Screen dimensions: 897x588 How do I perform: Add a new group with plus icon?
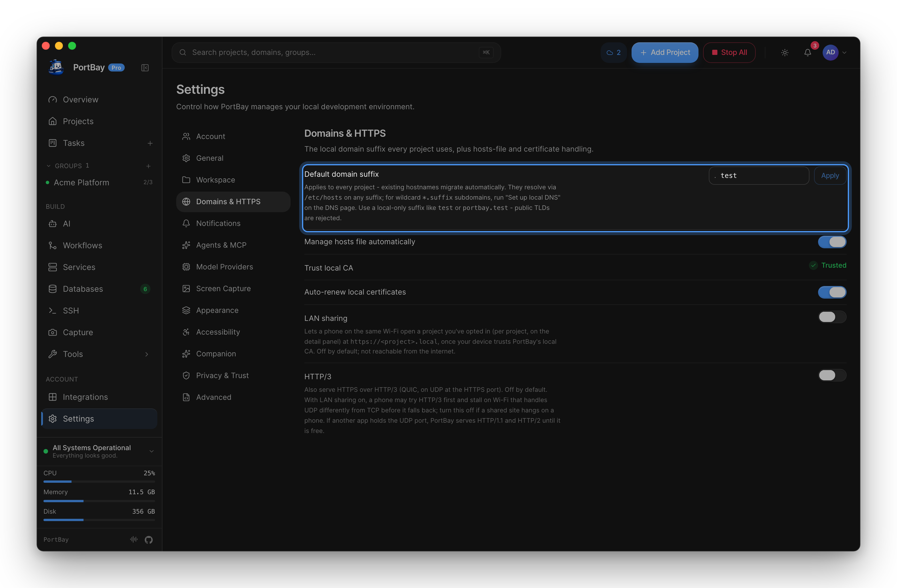click(148, 166)
